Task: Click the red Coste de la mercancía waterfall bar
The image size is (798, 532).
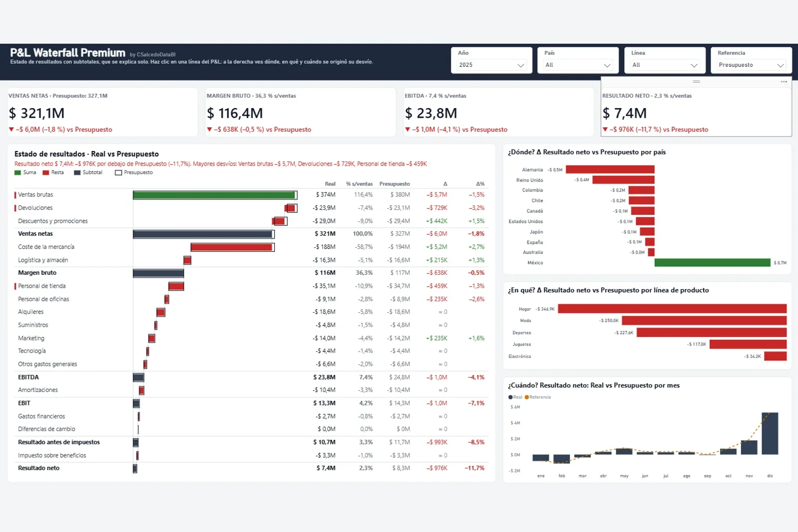Action: 231,247
